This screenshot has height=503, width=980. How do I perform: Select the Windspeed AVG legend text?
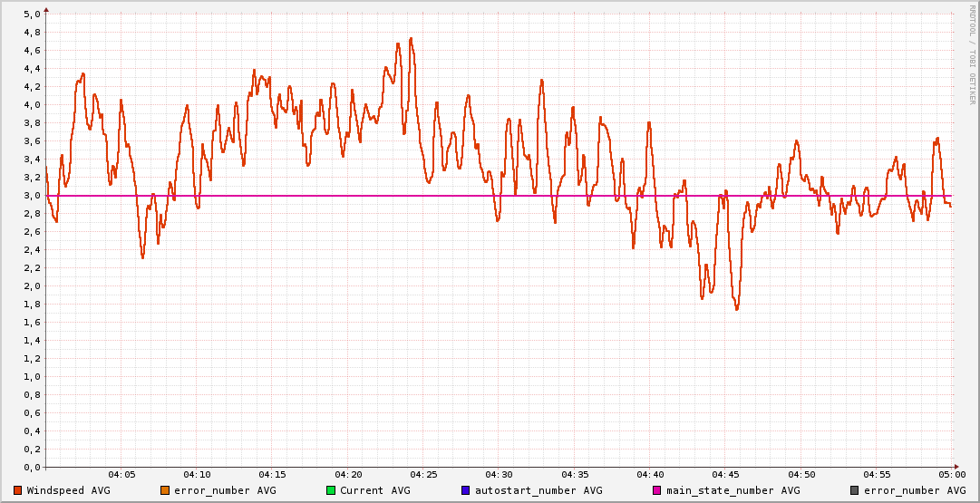(68, 490)
